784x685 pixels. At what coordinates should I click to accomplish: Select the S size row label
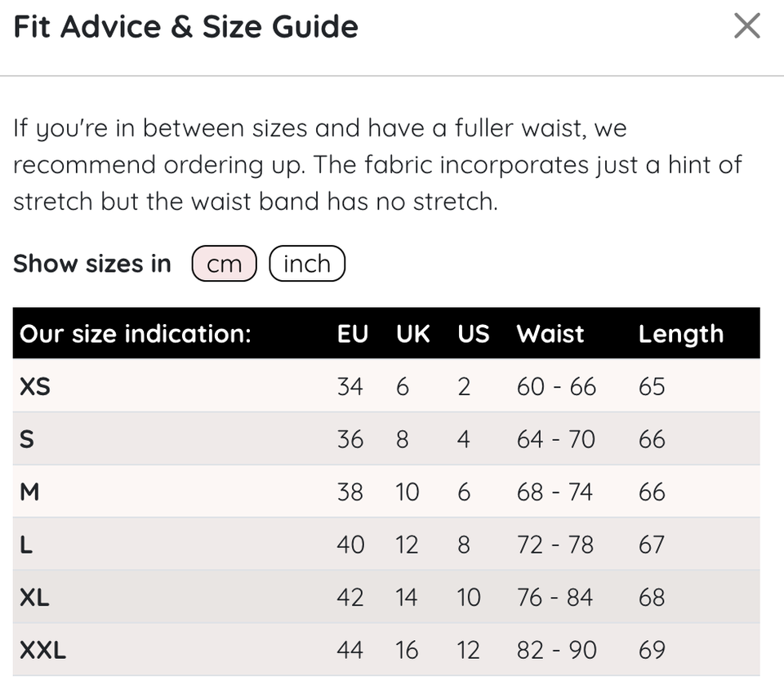pyautogui.click(x=27, y=439)
